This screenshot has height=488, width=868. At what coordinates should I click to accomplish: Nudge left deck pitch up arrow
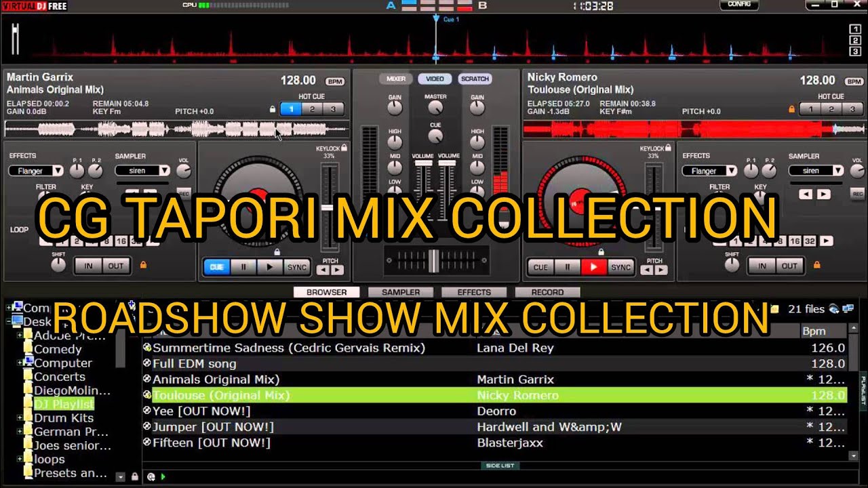[337, 270]
